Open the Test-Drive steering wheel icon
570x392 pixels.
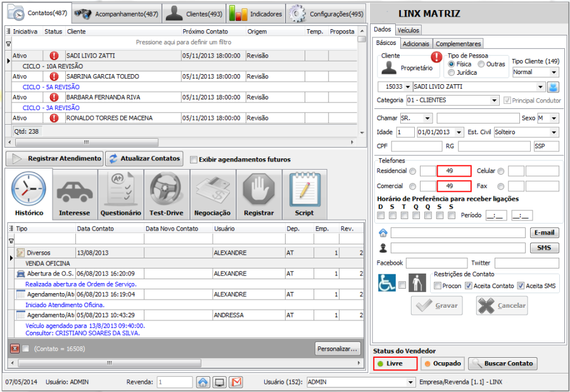coord(166,189)
